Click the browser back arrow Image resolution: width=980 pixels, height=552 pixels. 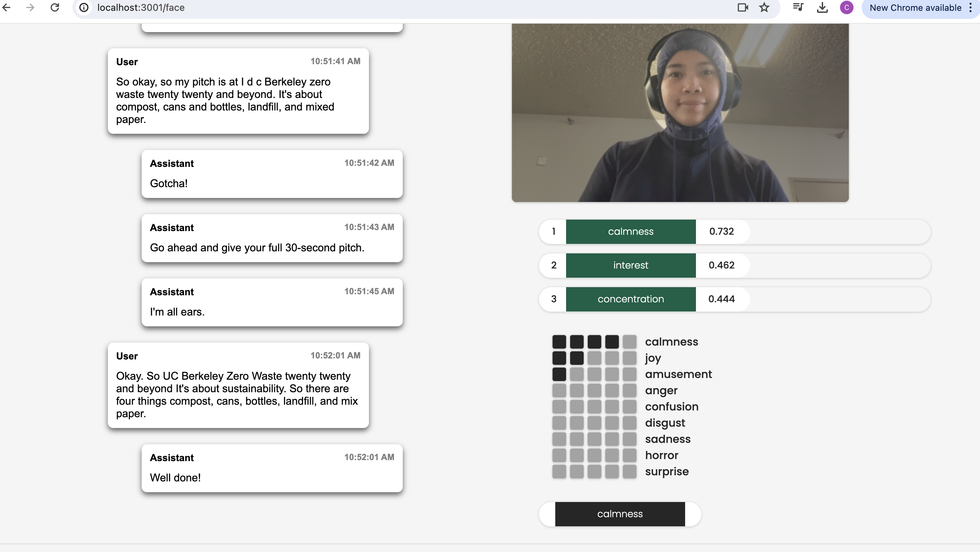[x=6, y=8]
